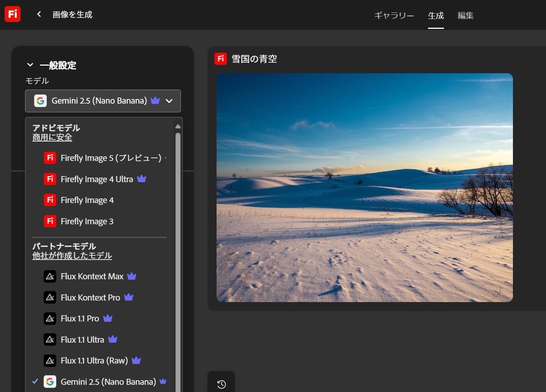The height and width of the screenshot is (392, 546).
Task: Click the Flux icon next to Flux Kontext Max
Action: 50,276
